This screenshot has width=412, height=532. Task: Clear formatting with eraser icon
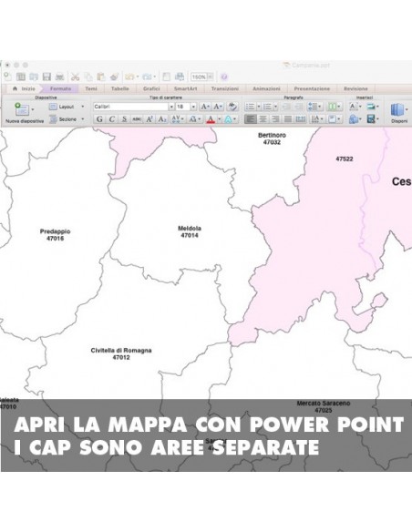232,107
